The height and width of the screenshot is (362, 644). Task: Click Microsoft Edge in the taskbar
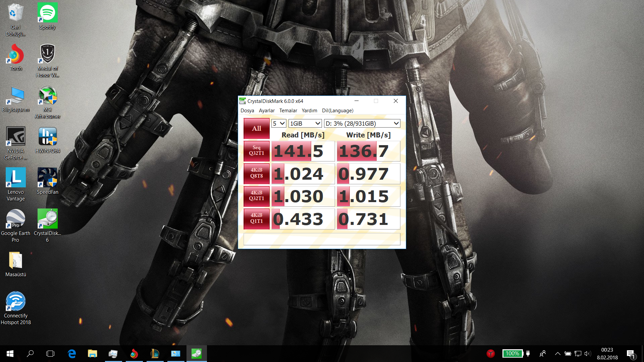(x=72, y=354)
